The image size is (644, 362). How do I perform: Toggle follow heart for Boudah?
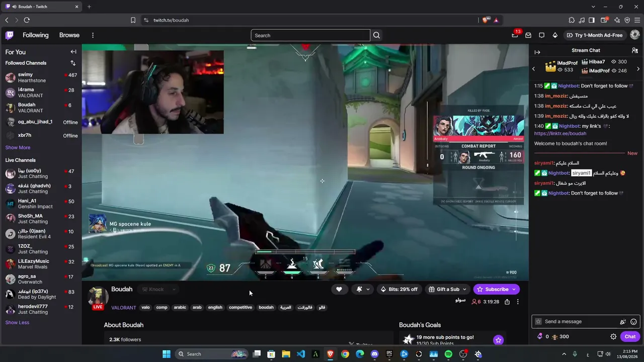339,289
